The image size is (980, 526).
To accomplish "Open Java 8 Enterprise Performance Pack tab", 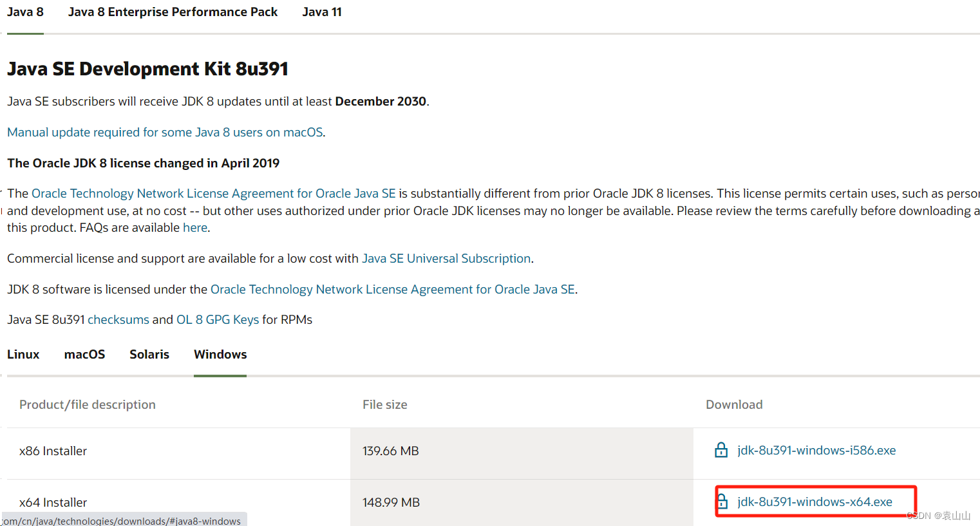I will [173, 12].
